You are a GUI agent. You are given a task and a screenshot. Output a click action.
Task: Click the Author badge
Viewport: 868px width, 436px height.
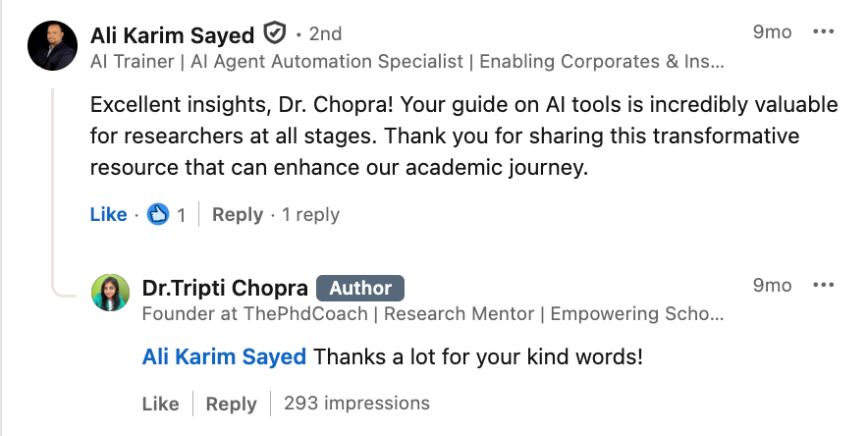click(360, 288)
